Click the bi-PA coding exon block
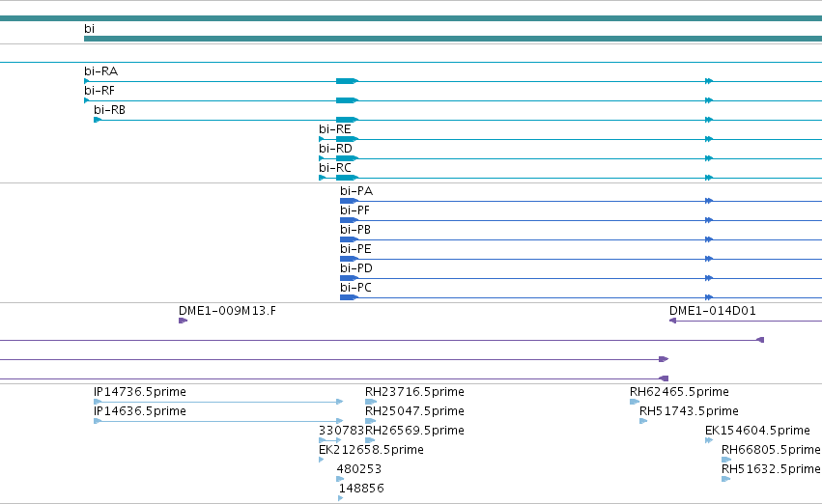This screenshot has height=504, width=822. click(349, 201)
